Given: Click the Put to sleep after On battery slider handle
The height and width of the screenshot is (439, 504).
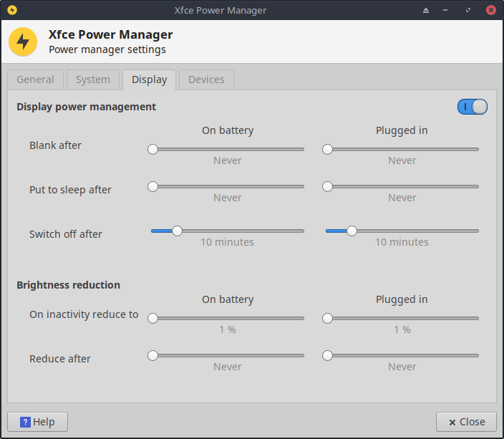Looking at the screenshot, I should [152, 186].
